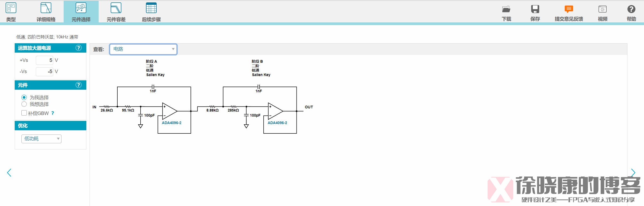Viewport: 644px width, 206px height.
Task: Click the 95.1kΩ resistor value
Action: [x=128, y=110]
